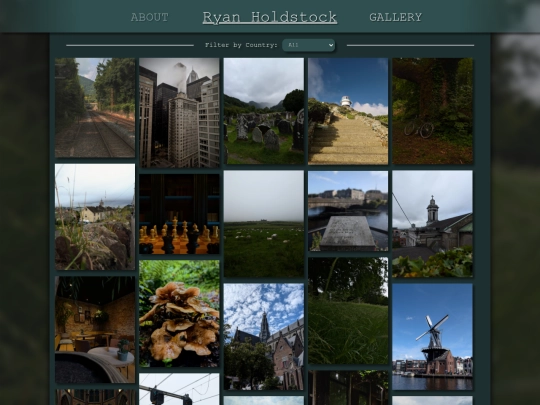Screen dimensions: 540x405
Task: Select the bicycle under trees photo
Action: coord(433,111)
